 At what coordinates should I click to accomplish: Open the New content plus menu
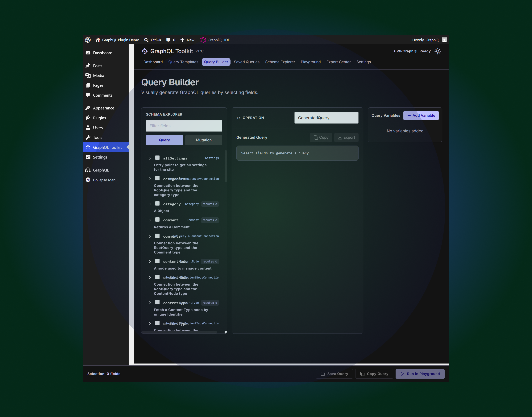pyautogui.click(x=187, y=40)
